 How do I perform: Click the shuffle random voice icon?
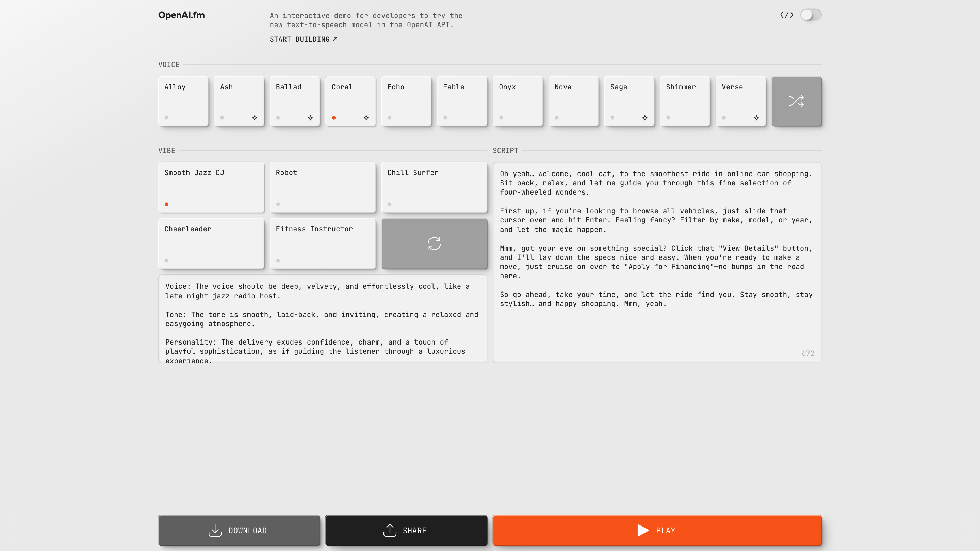(x=796, y=101)
